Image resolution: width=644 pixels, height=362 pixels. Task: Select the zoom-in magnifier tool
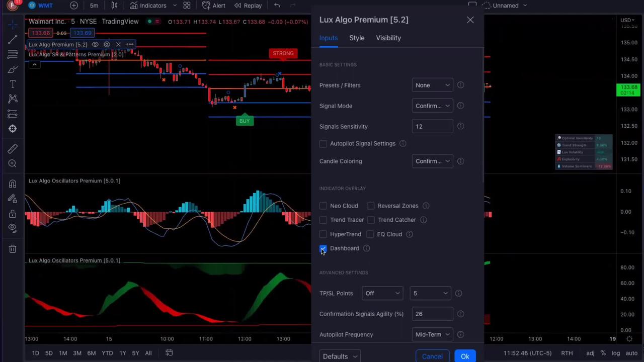pyautogui.click(x=13, y=163)
